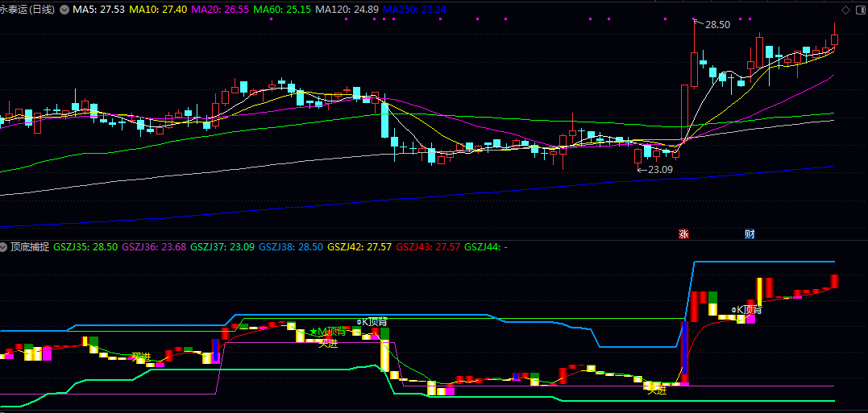Image resolution: width=868 pixels, height=413 pixels.
Task: Click the blue 财 financial marker
Action: (x=750, y=234)
